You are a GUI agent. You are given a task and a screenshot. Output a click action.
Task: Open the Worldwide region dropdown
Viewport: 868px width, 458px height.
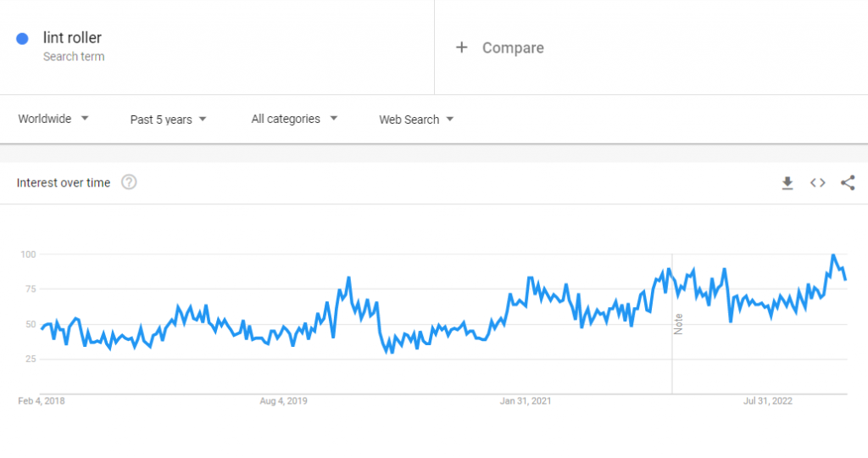coord(53,120)
